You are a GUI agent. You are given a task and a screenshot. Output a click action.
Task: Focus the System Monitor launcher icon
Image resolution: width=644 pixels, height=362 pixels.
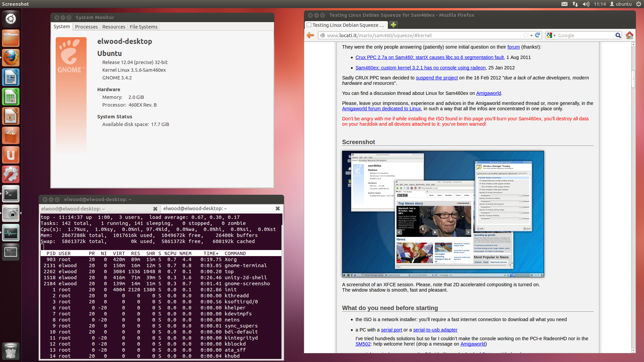[x=11, y=233]
